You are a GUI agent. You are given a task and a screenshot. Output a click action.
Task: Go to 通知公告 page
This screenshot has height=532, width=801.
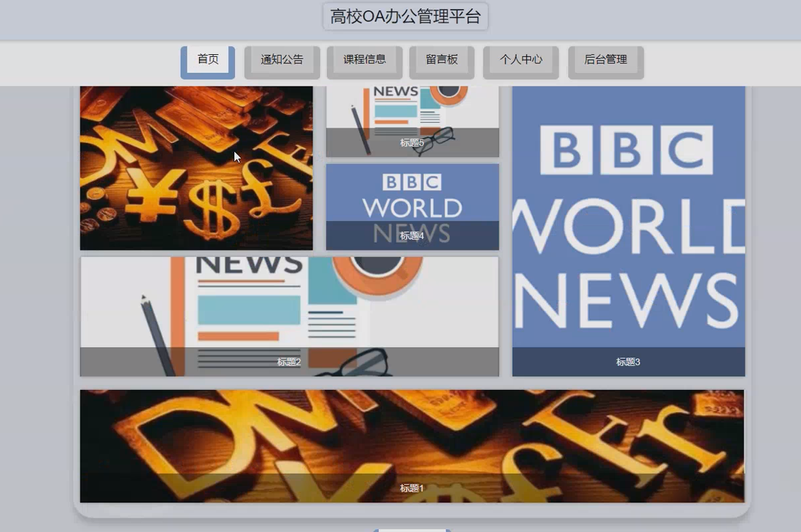(x=282, y=62)
